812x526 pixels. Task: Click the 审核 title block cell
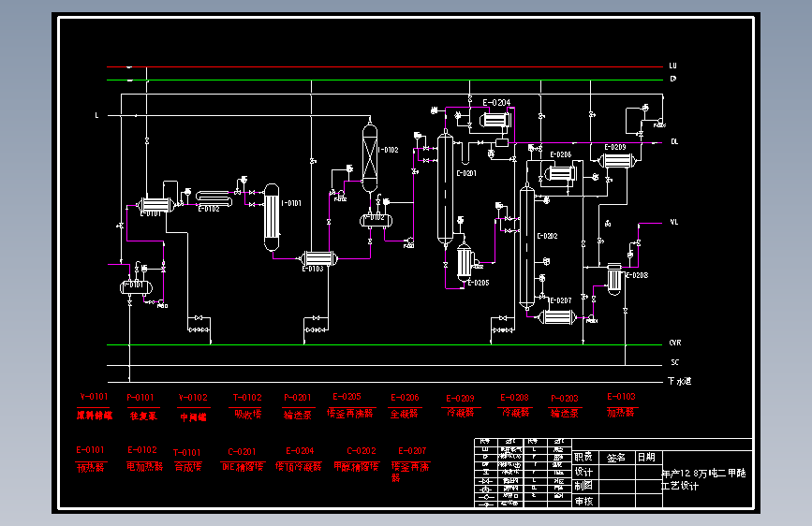click(583, 501)
